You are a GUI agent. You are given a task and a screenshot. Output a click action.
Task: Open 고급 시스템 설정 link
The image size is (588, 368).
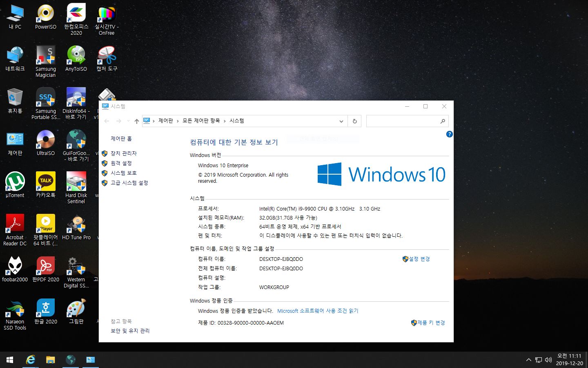coord(129,183)
